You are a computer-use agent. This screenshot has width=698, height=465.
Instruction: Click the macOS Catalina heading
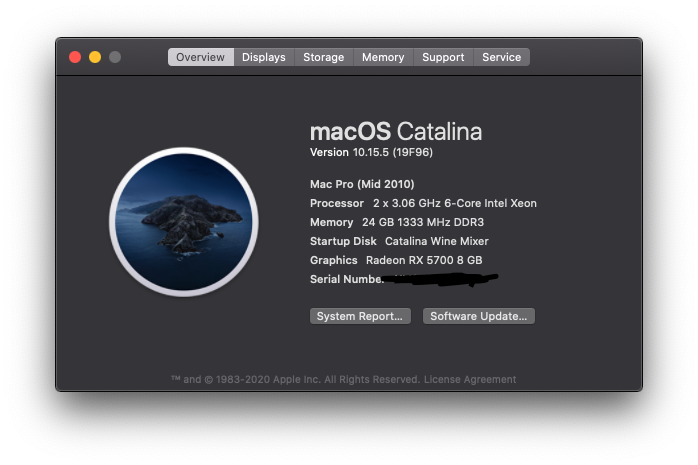pyautogui.click(x=396, y=131)
